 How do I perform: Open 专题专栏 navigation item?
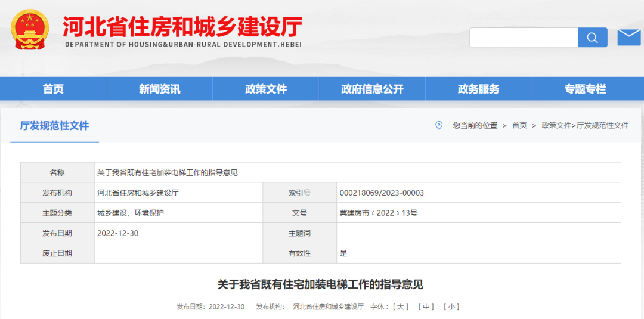click(585, 89)
